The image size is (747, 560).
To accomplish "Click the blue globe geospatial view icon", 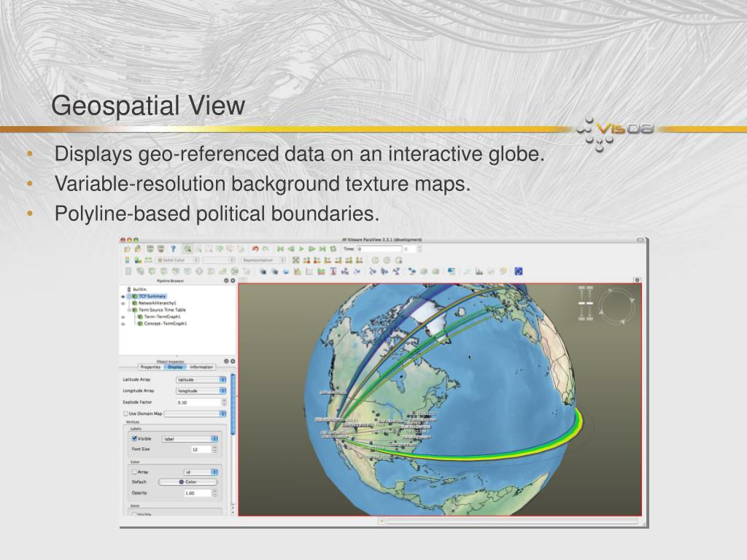I will [x=519, y=271].
